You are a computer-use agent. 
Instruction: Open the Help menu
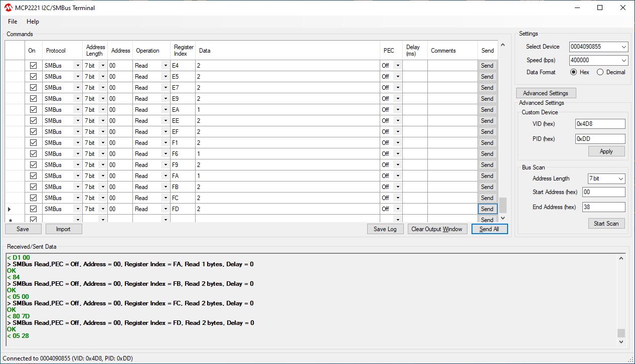[x=33, y=22]
